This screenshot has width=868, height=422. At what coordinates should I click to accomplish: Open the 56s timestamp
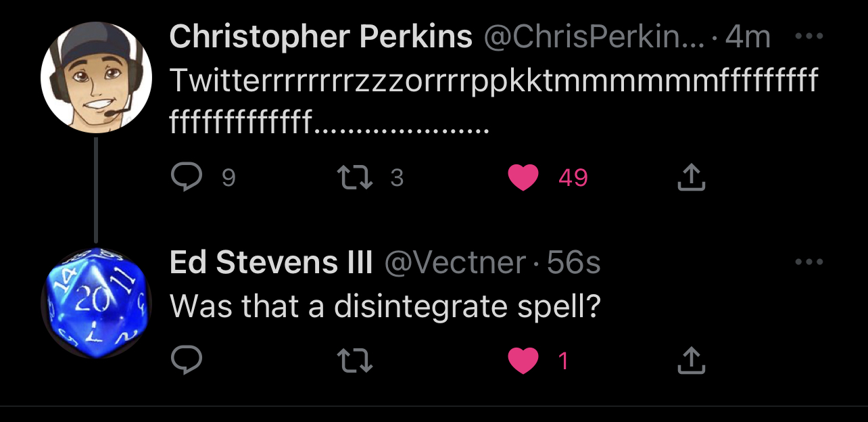pos(573,262)
